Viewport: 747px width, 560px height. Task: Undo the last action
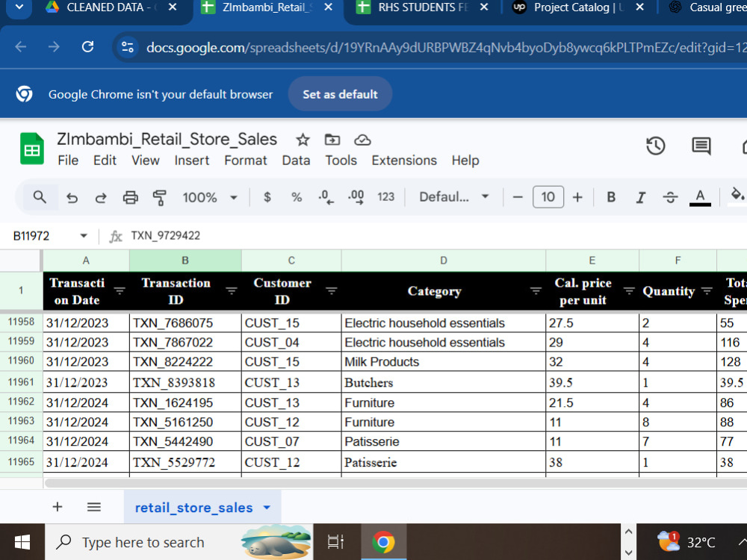(72, 197)
